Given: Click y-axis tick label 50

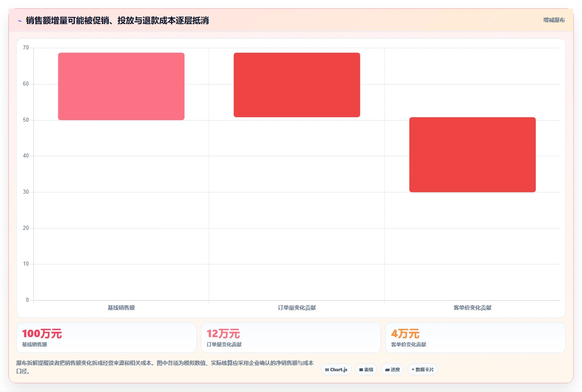Looking at the screenshot, I should tap(26, 120).
